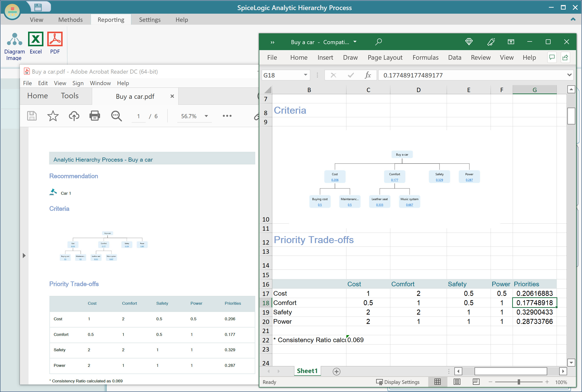The height and width of the screenshot is (392, 582).
Task: Click Excel's pen coming soon icon
Action: (x=491, y=41)
